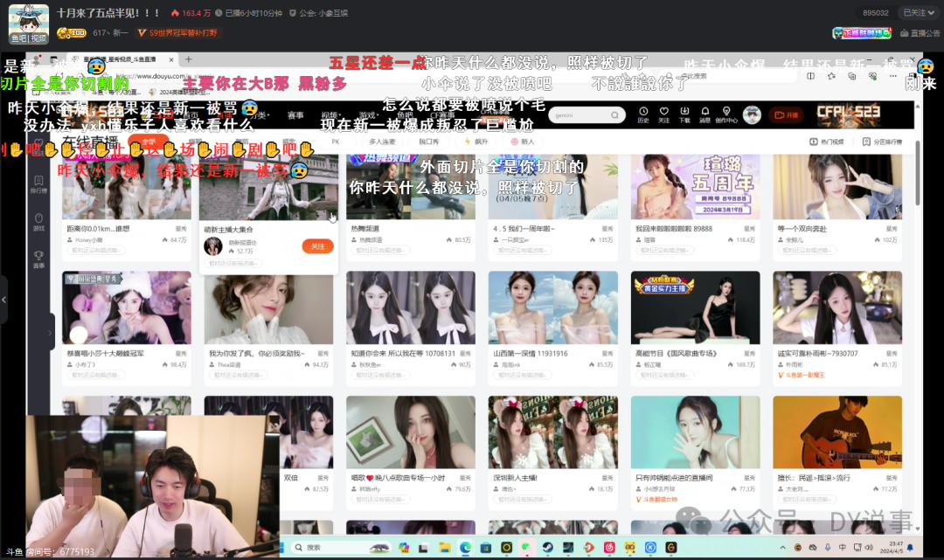Open File Explorer on the taskbar
This screenshot has height=560, width=944.
[x=445, y=548]
